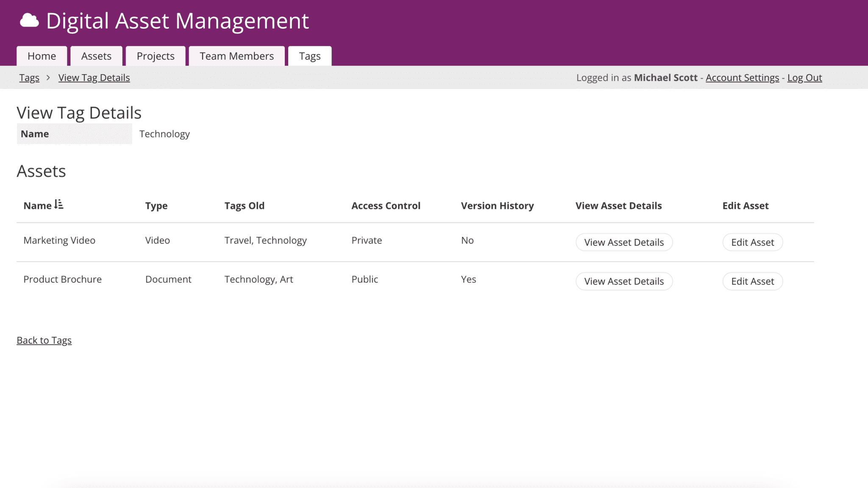868x488 pixels.
Task: Click the cloud logo icon
Action: click(x=29, y=20)
